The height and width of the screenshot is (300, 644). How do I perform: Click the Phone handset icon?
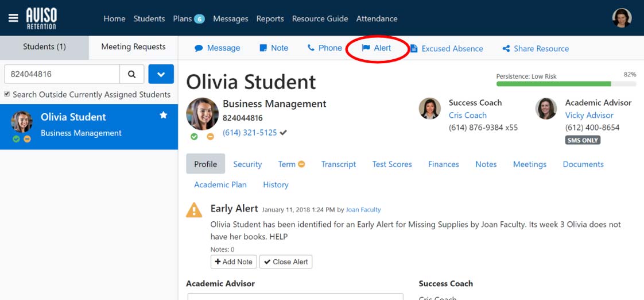(311, 48)
